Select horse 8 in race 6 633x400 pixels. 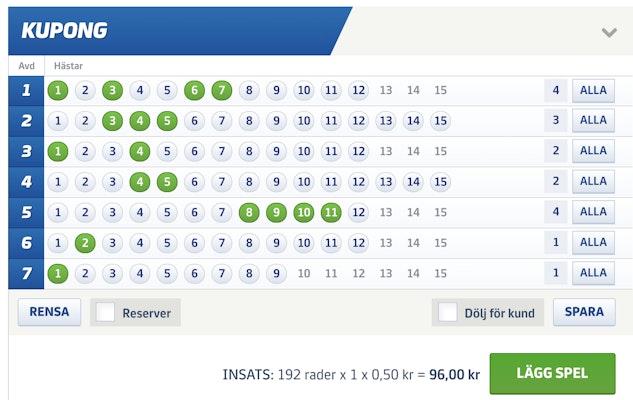[249, 243]
